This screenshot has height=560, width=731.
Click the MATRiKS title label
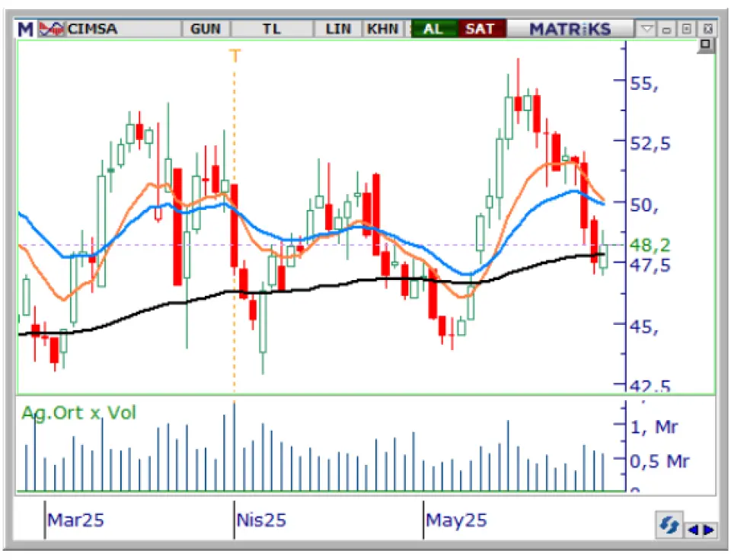tap(570, 29)
